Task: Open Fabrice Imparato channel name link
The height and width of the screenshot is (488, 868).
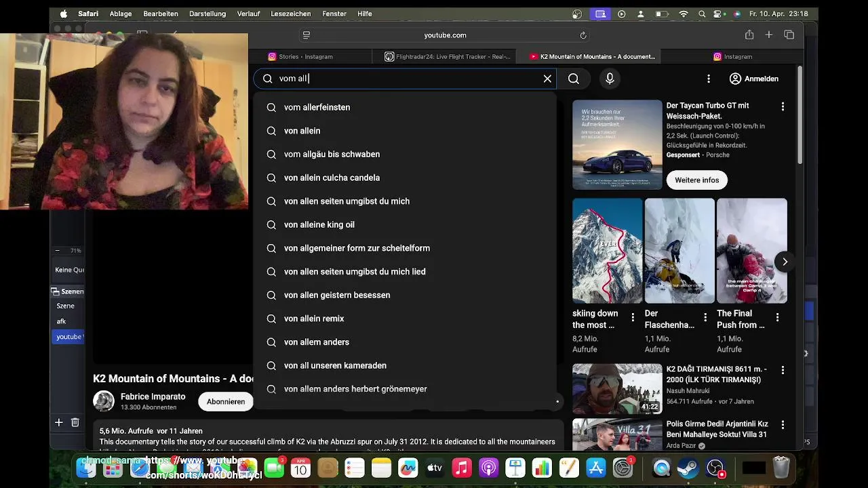Action: click(x=153, y=396)
